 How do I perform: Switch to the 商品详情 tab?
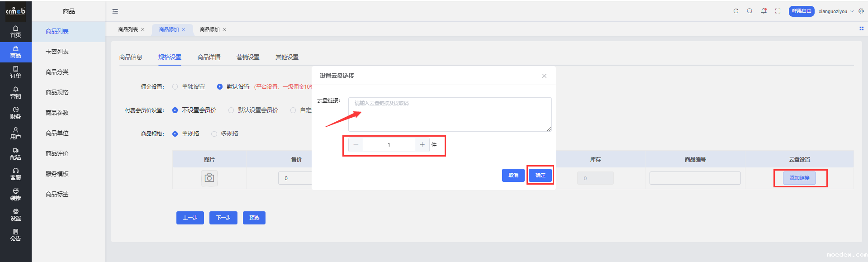209,57
